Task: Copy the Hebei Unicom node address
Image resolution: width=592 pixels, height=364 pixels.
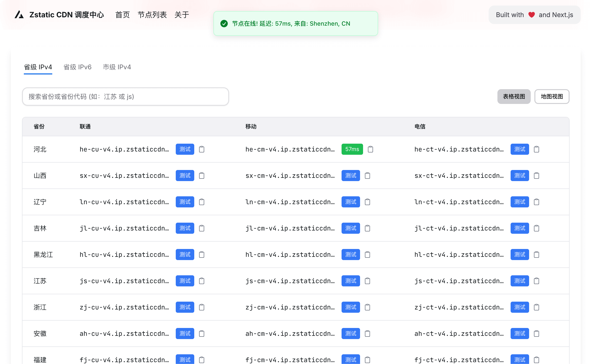Action: coord(201,149)
